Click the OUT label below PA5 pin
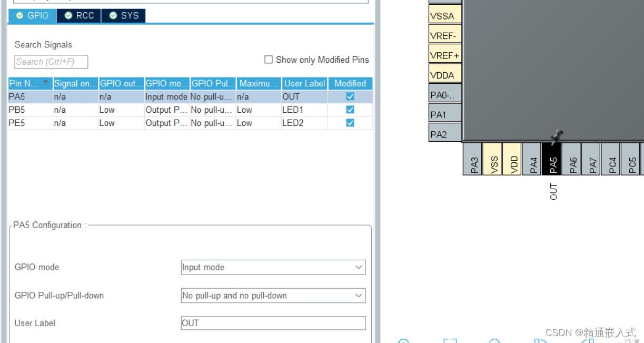 pyautogui.click(x=553, y=192)
